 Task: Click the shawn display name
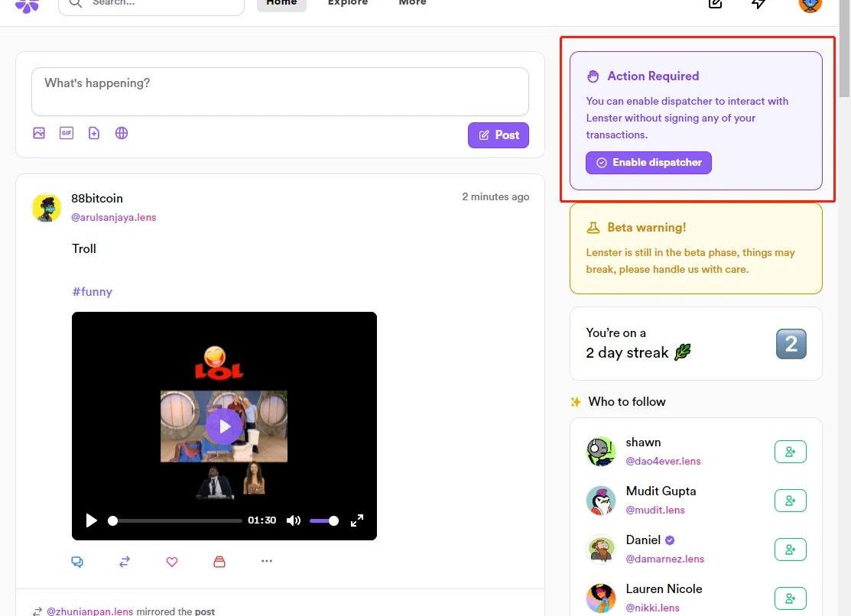point(643,443)
